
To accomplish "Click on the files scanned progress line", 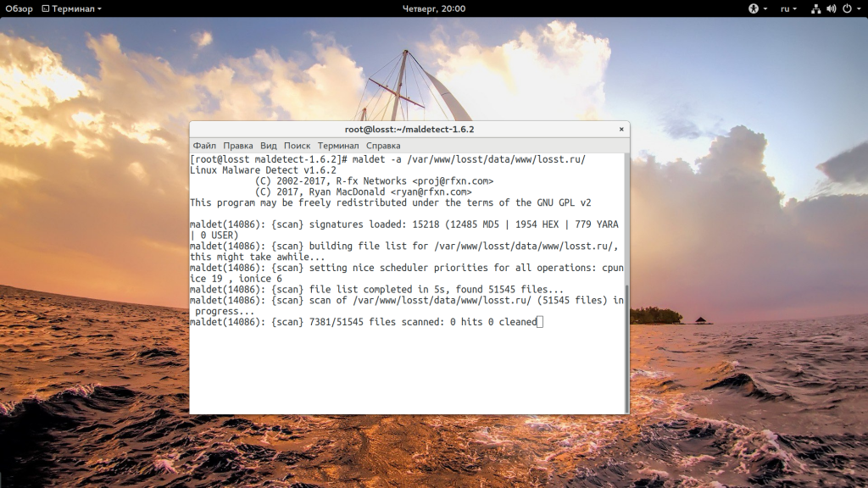I will point(363,322).
